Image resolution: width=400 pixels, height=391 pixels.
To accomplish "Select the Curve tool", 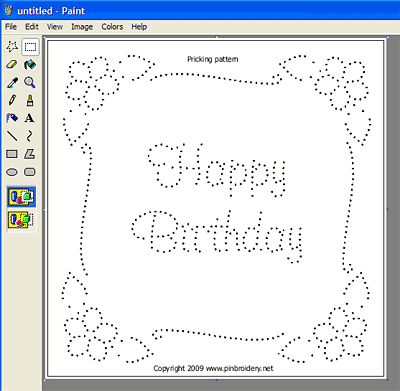I will point(30,136).
